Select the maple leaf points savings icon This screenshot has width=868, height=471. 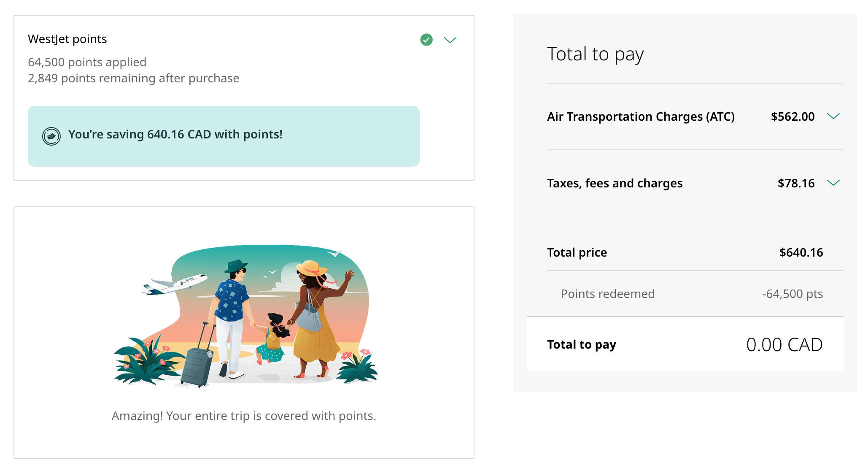pos(51,136)
